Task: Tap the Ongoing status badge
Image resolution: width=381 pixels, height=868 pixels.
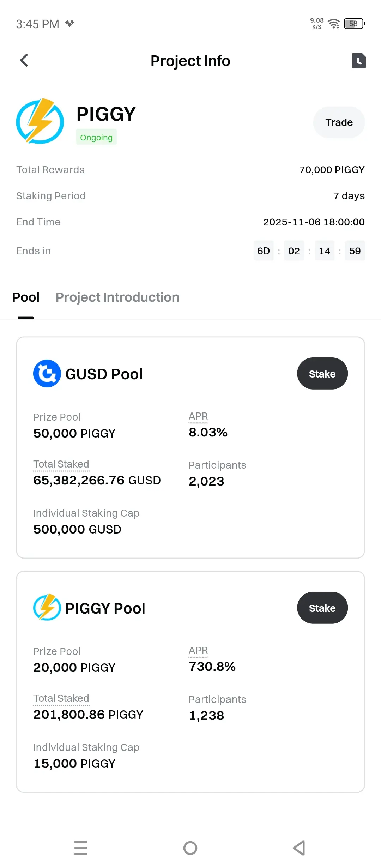Action: [x=96, y=138]
